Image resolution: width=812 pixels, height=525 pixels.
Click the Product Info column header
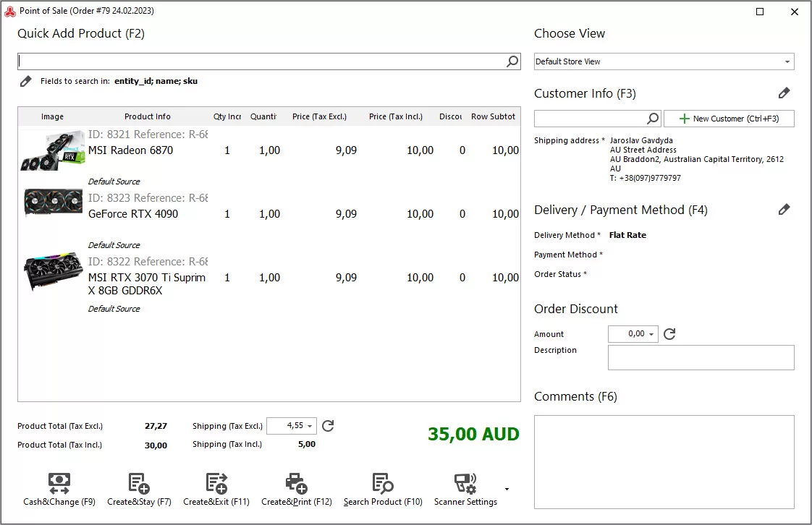pyautogui.click(x=148, y=116)
